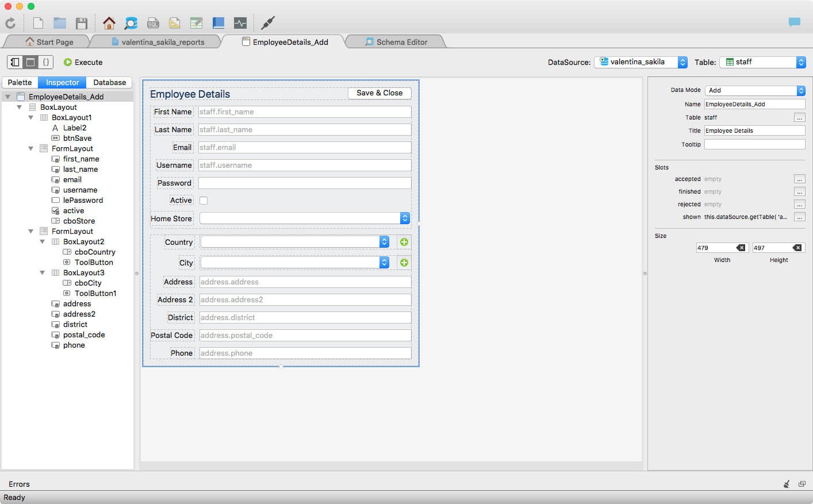The image size is (813, 504).
Task: Create a new document via blank page icon
Action: tap(38, 23)
